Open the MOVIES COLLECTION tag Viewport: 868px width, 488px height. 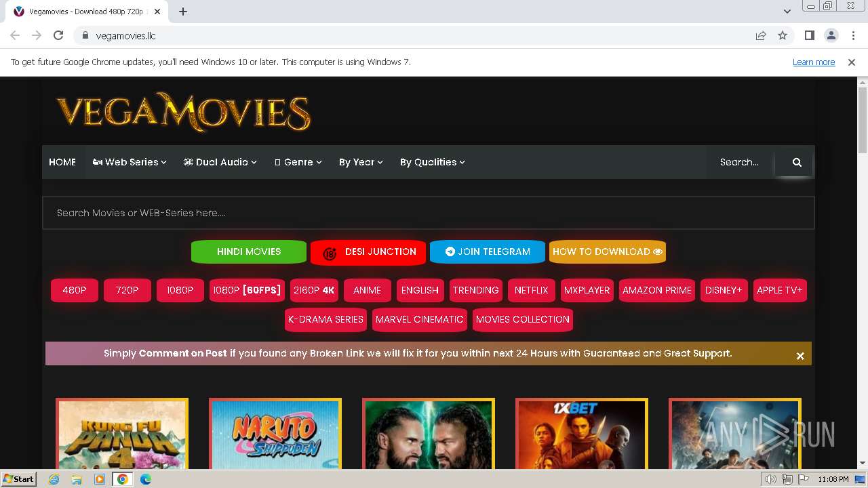523,319
